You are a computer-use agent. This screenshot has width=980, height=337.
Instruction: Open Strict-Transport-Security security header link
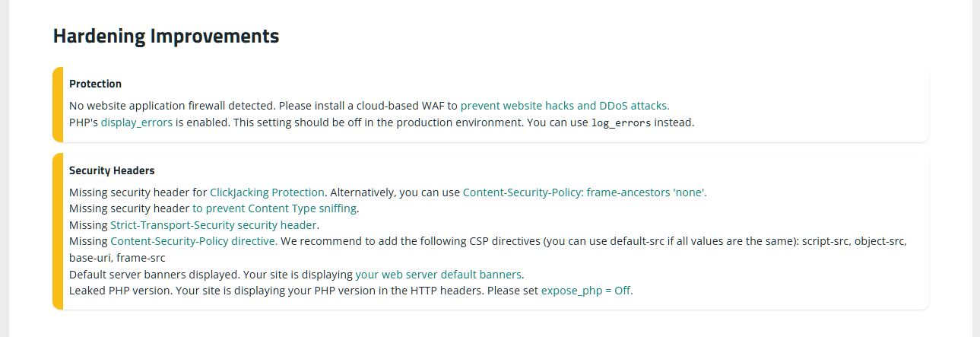pyautogui.click(x=214, y=225)
